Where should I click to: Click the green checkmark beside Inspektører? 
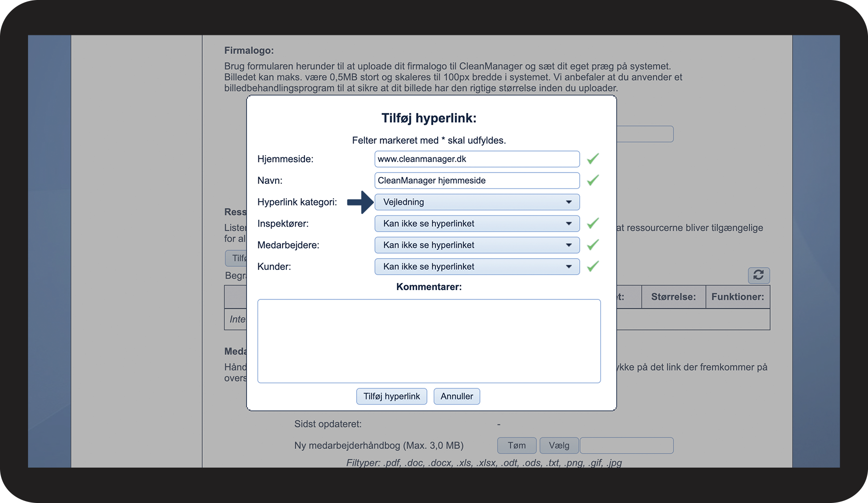click(x=593, y=223)
